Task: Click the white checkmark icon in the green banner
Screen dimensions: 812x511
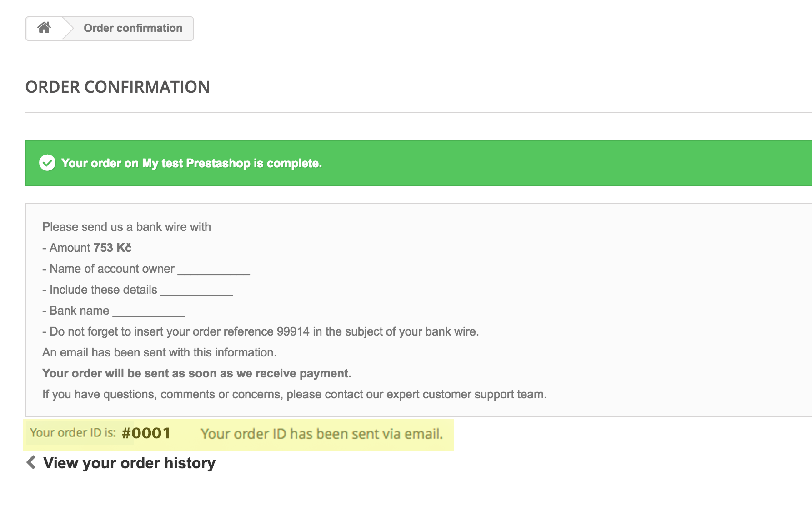Action: click(47, 163)
